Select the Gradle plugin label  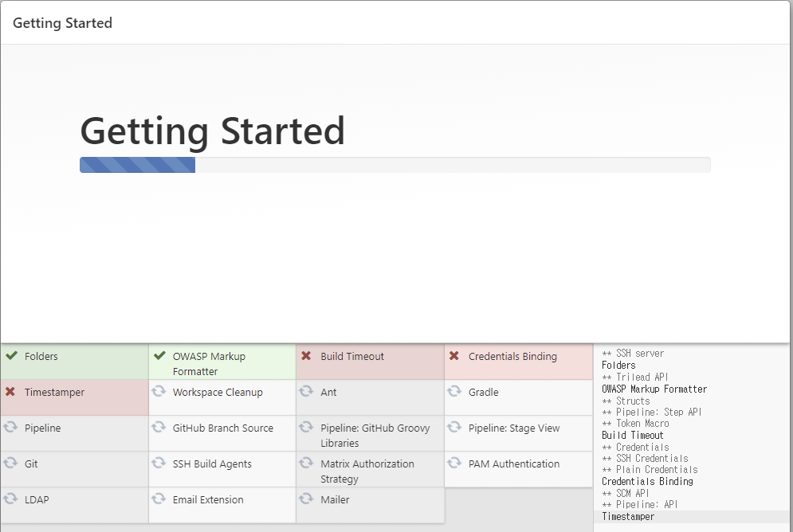click(483, 392)
